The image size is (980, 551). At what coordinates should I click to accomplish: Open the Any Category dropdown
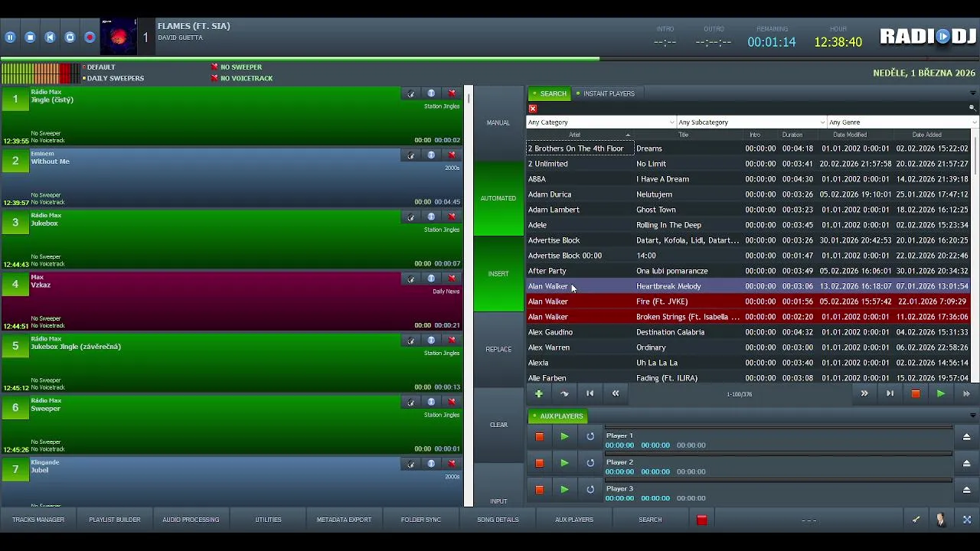601,122
